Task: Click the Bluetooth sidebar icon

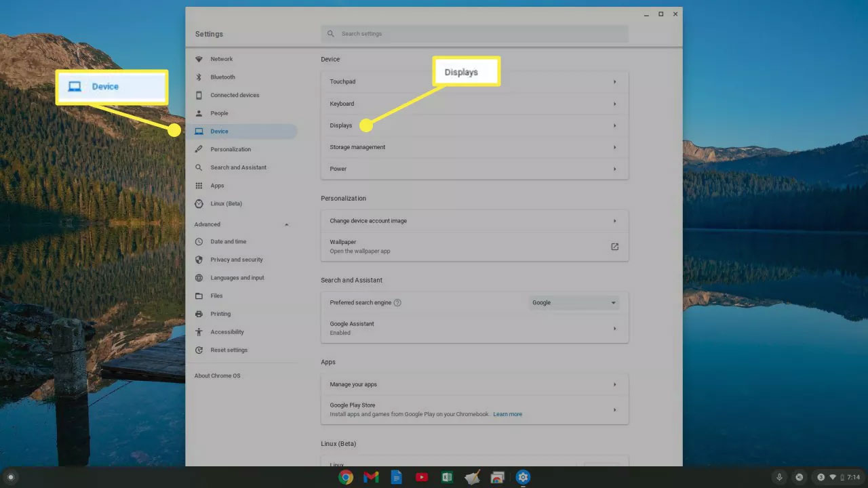Action: coord(199,77)
